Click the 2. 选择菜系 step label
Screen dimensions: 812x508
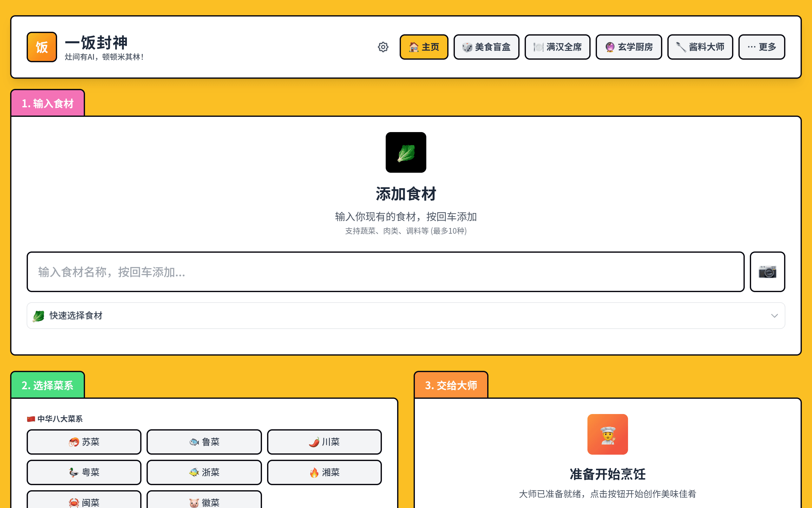(x=48, y=385)
